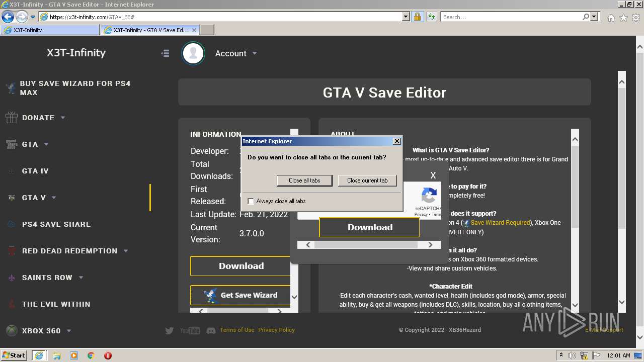Viewport: 644px width, 362px height.
Task: Click Information panel scroll down arrow
Action: coord(294,297)
